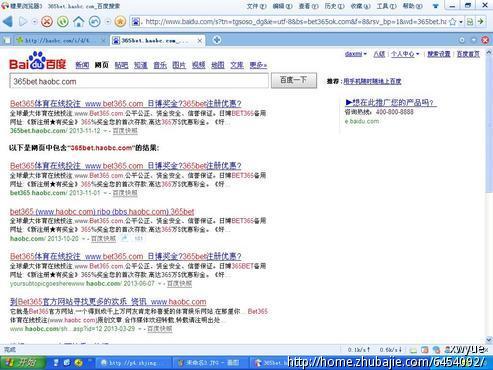The width and height of the screenshot is (493, 370).
Task: Open the 更多 categories link
Action: pyautogui.click(x=258, y=65)
